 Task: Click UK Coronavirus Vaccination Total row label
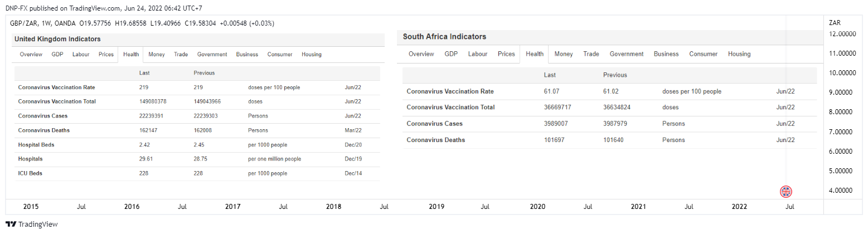[57, 101]
